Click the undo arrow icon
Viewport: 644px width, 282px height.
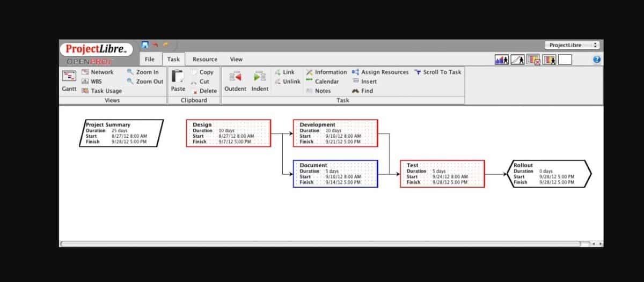[156, 45]
